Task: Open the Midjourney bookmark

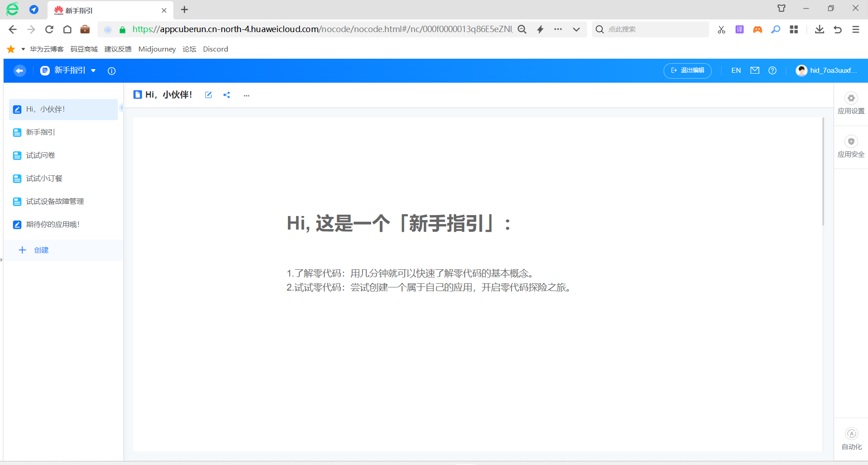Action: (157, 49)
